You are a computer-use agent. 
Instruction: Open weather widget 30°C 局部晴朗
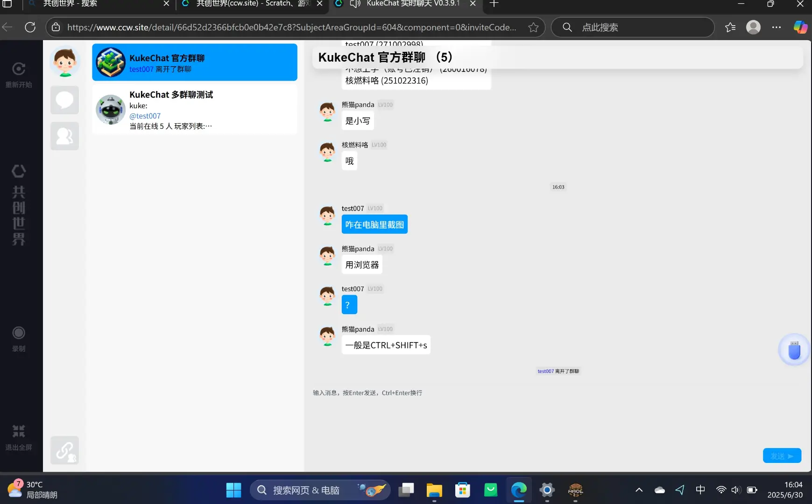pyautogui.click(x=33, y=490)
